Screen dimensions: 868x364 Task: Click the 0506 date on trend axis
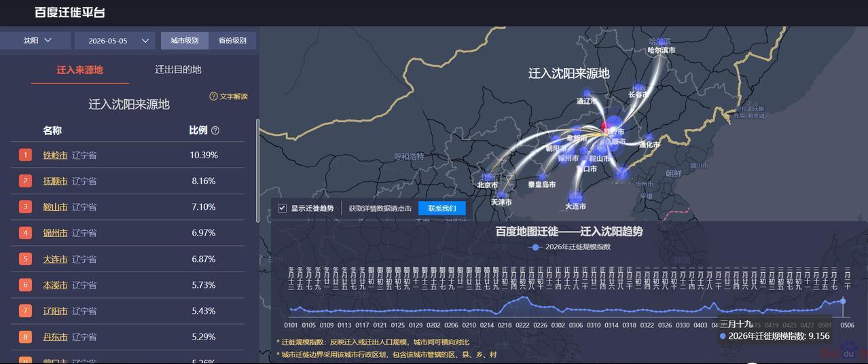tap(847, 325)
